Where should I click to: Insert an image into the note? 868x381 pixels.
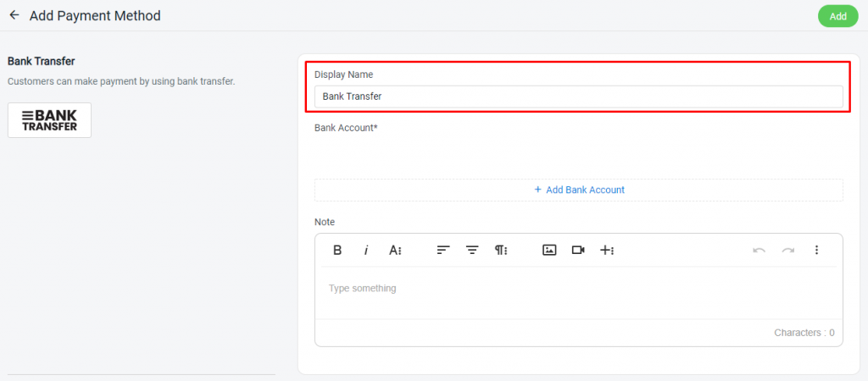(x=549, y=251)
